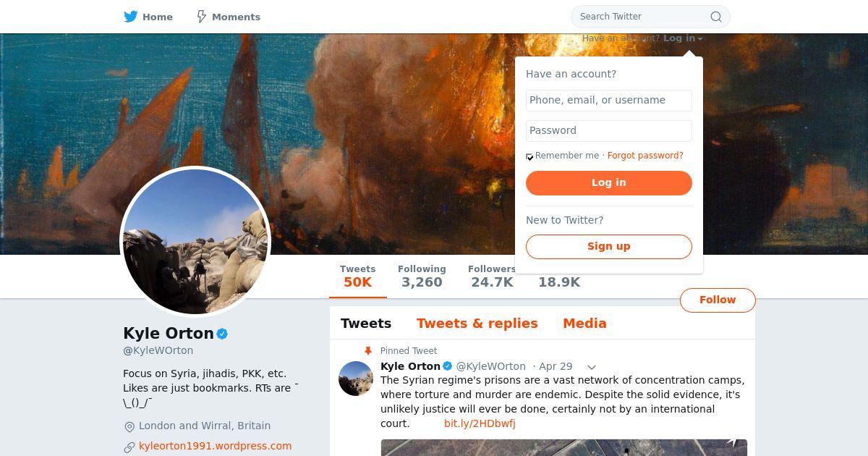Expand the pinned tweet options chevron
This screenshot has height=456, width=868.
[x=591, y=367]
